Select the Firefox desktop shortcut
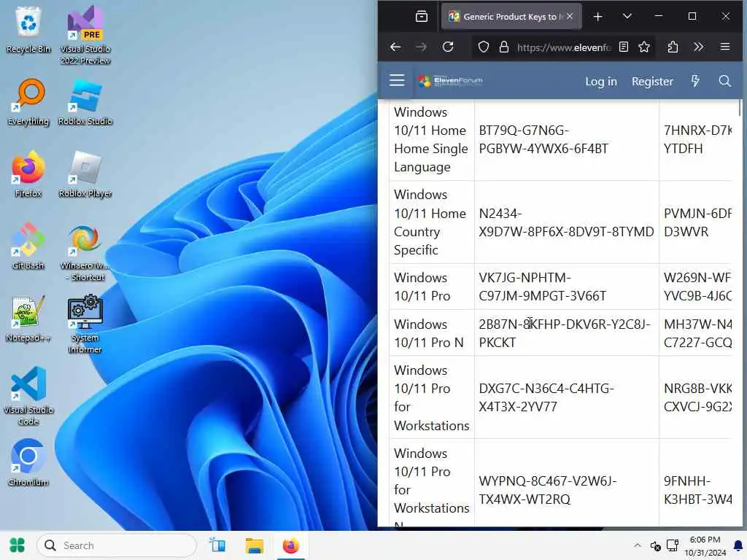Viewport: 747px width, 560px height. coord(28,174)
